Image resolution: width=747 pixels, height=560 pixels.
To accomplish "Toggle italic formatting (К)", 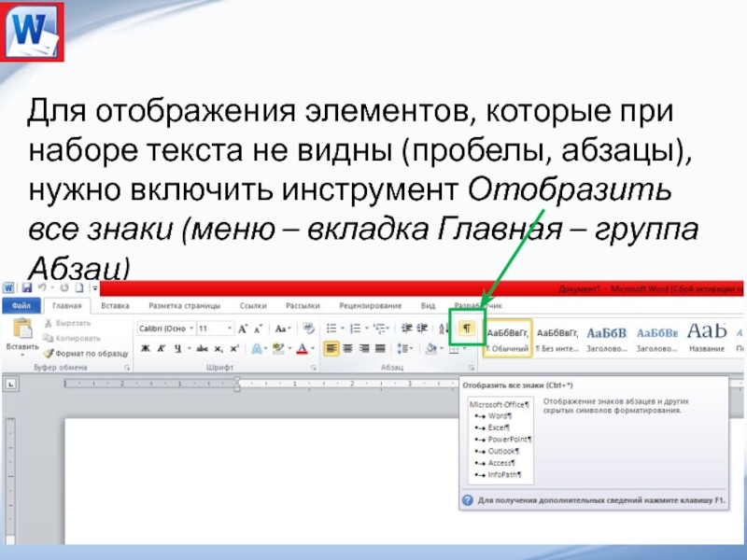I will pos(162,349).
